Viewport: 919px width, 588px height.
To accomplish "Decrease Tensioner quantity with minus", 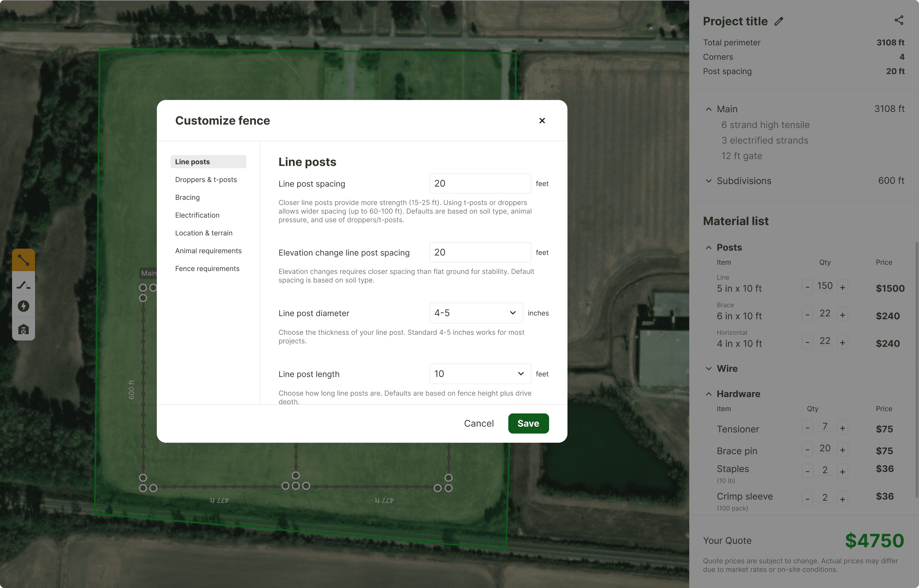I will click(807, 428).
